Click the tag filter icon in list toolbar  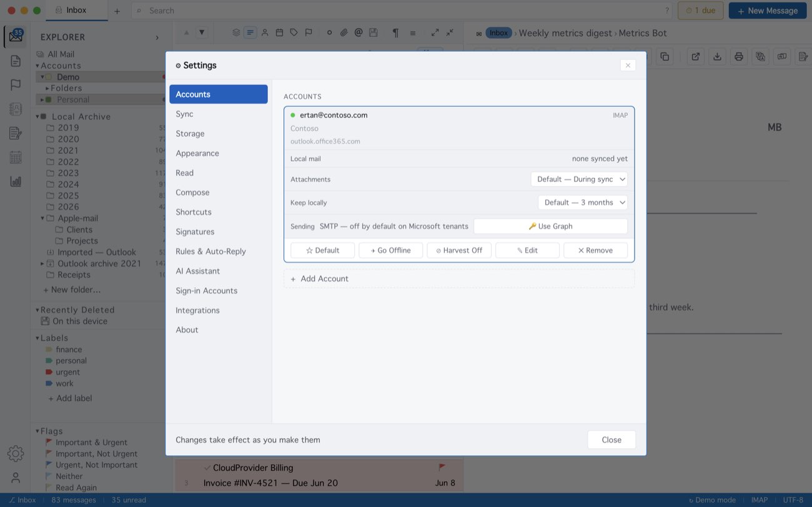294,32
